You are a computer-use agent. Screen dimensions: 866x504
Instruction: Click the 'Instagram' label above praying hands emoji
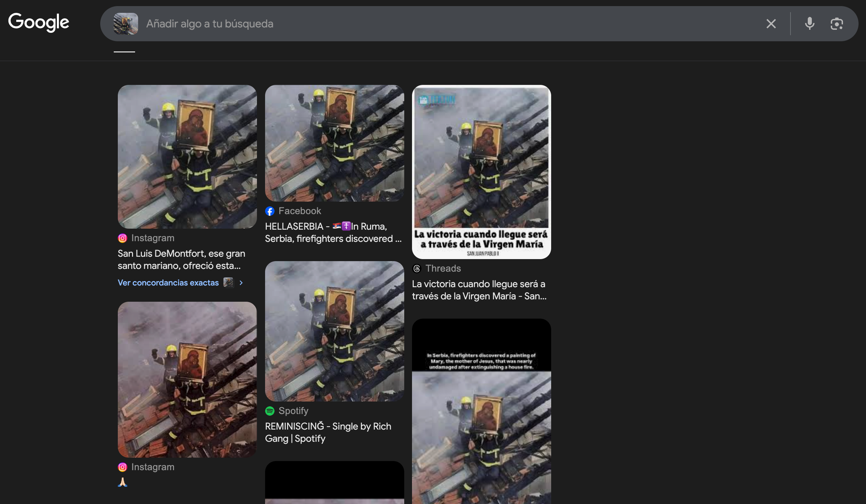click(x=153, y=467)
